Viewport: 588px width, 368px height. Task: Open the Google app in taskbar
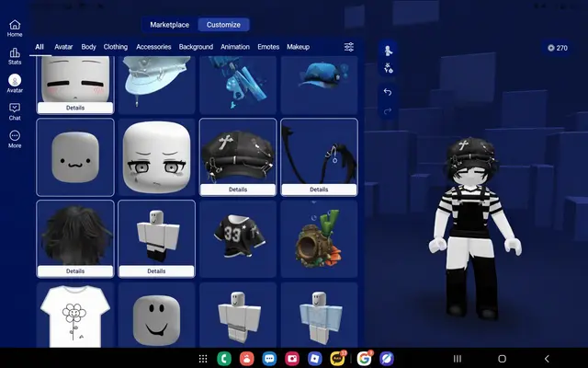pos(364,359)
